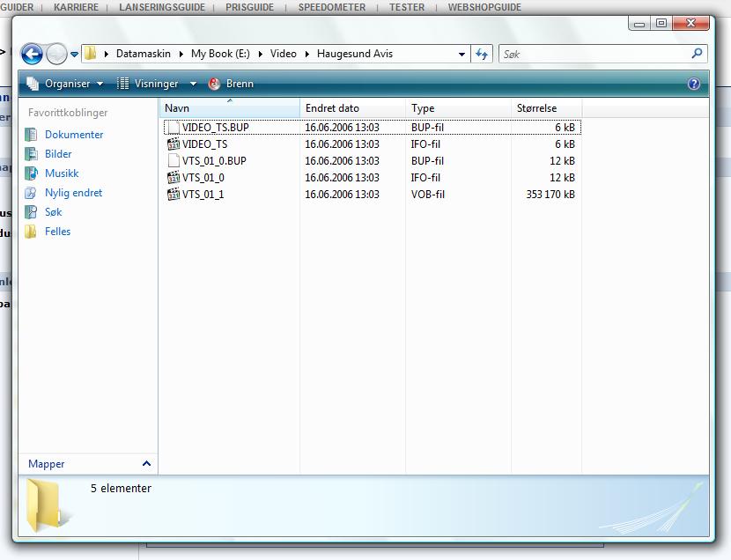Click the large folder icon in details pane
731x560 pixels.
[x=48, y=505]
